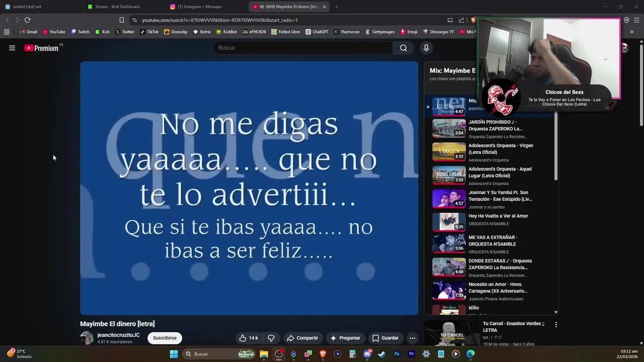Open Calculator from the taskbar

click(352, 354)
